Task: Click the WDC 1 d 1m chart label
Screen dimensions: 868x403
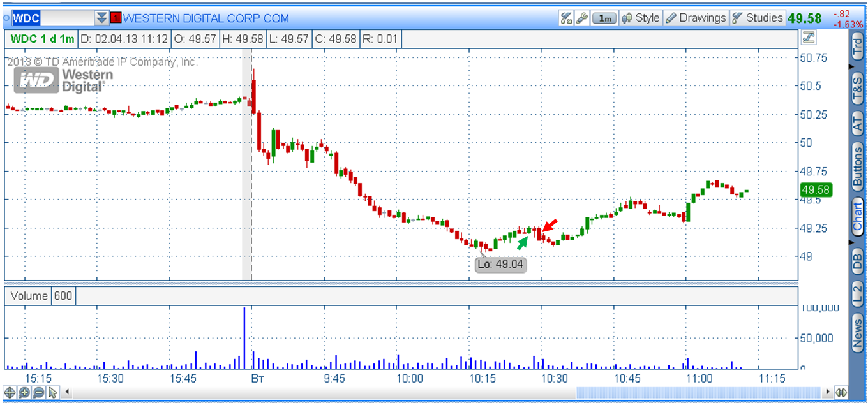Action: tap(43, 39)
